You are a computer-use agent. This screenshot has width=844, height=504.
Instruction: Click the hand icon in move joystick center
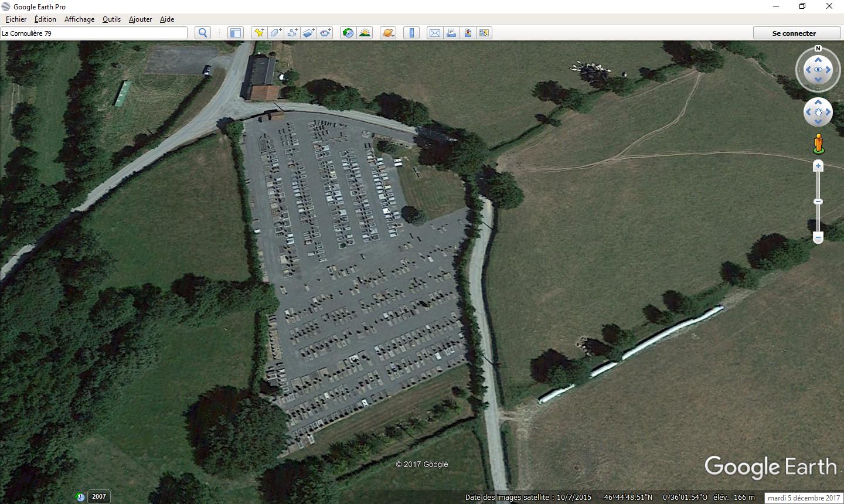click(x=818, y=112)
